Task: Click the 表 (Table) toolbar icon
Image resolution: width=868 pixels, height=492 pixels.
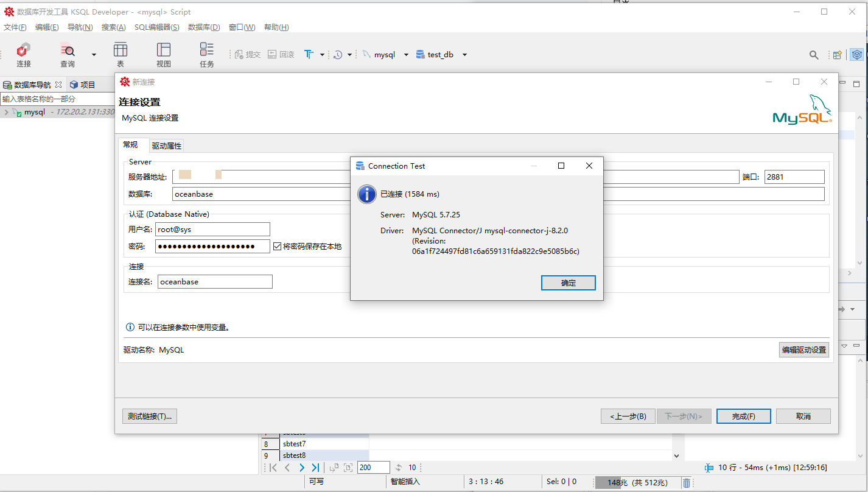Action: click(121, 54)
